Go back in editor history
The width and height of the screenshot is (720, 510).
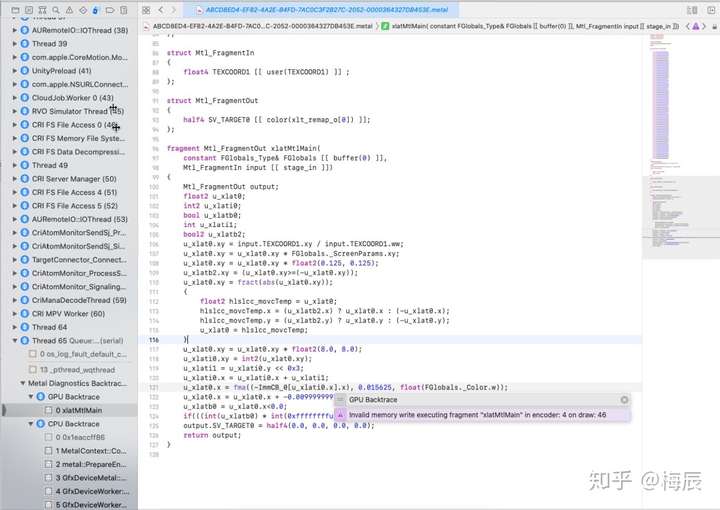tap(161, 10)
